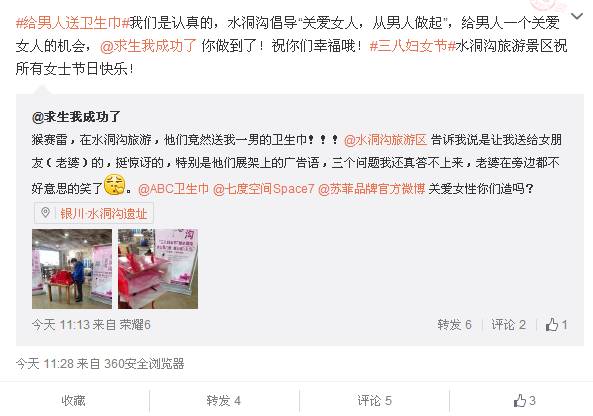593x416 pixels.
Task: Open the post options chevron menu
Action: coord(576,17)
